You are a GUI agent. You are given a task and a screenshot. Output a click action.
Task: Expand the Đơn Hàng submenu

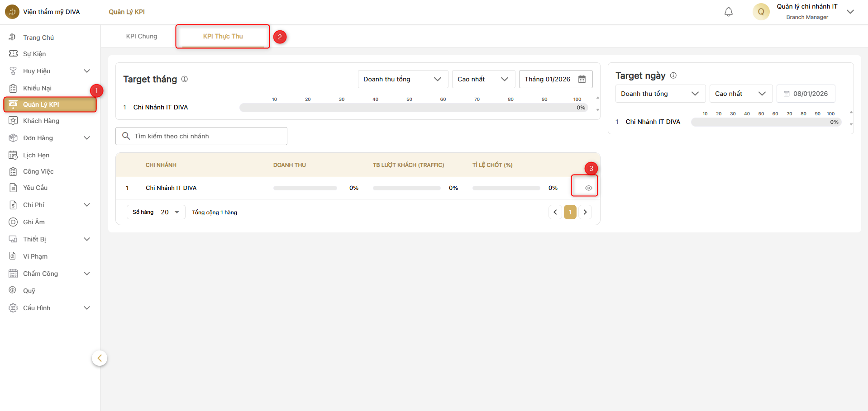87,138
